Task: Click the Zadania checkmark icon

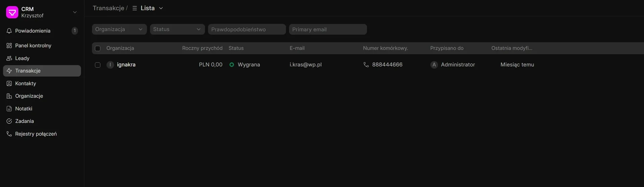Action: pyautogui.click(x=9, y=121)
